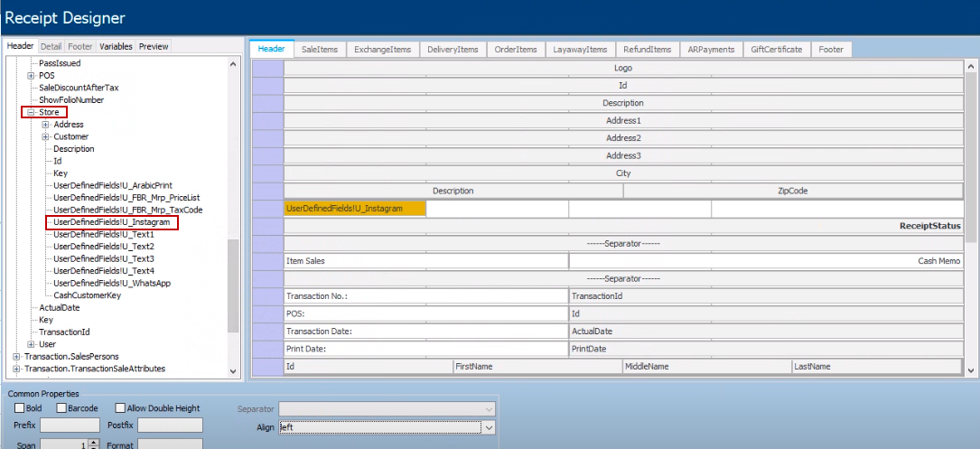Enable the Bold checkbox
The image size is (980, 449).
(19, 408)
